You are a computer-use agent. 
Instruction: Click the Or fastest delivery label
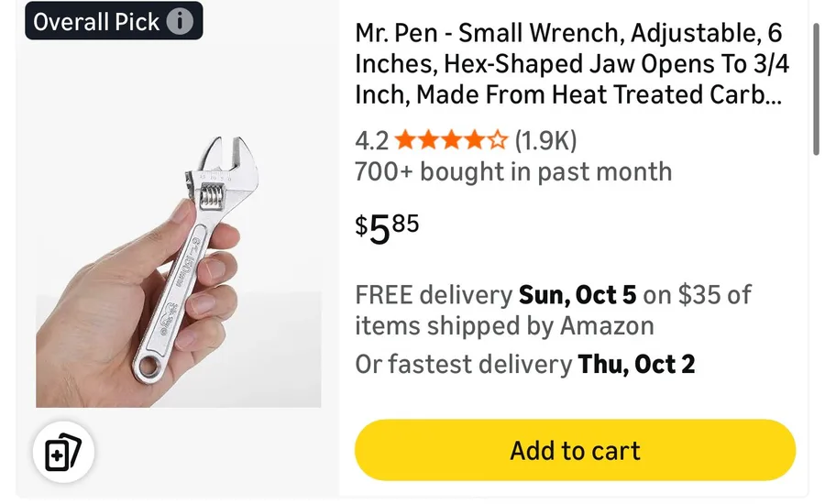[464, 364]
